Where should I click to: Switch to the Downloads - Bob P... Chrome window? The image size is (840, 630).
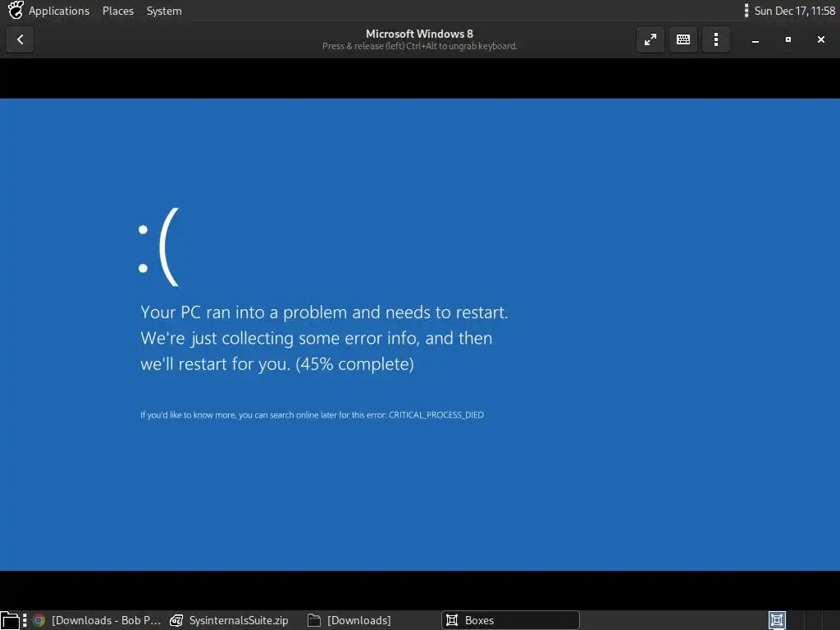[97, 620]
